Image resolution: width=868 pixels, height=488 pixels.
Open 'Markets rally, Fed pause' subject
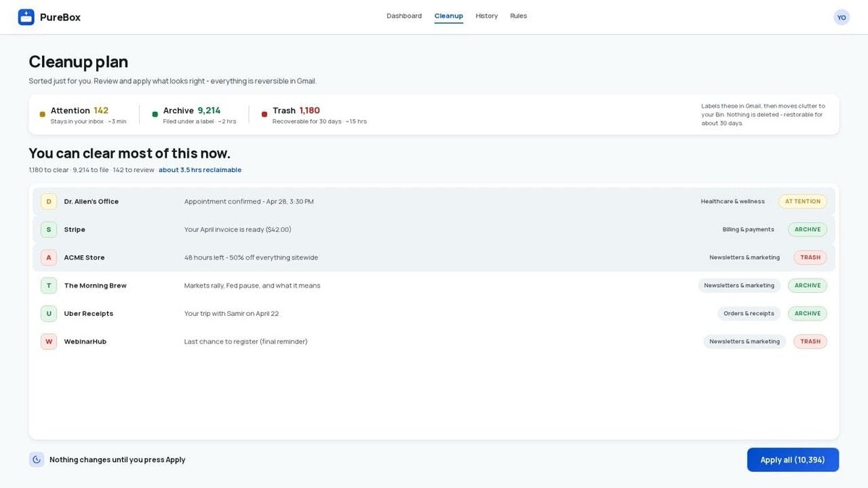(252, 286)
